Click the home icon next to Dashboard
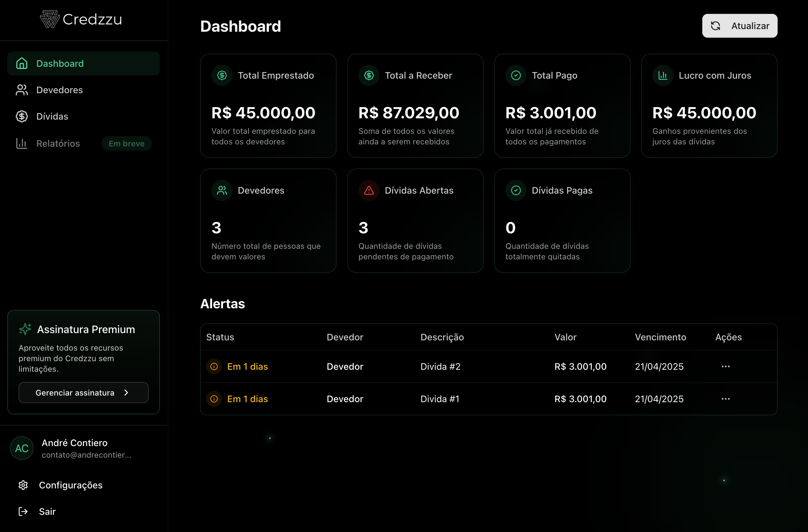 click(21, 63)
